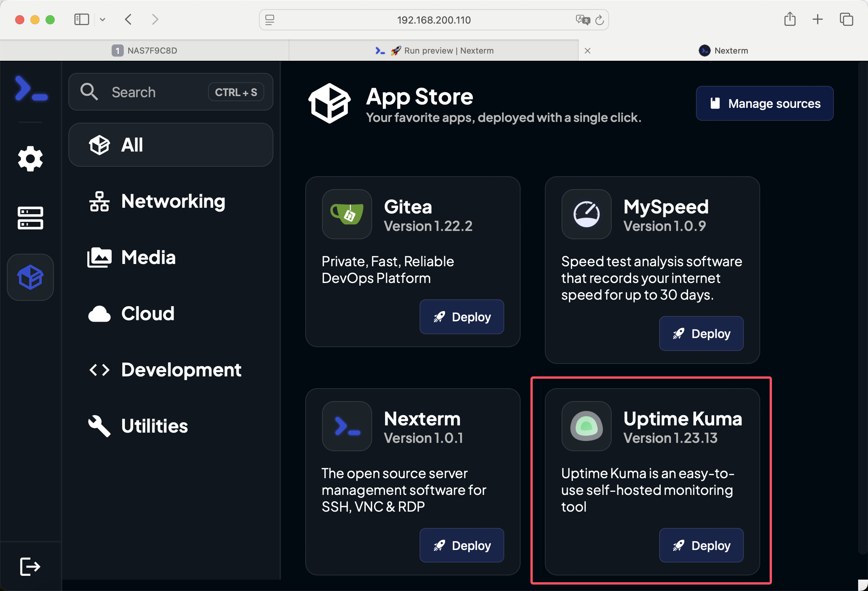This screenshot has width=868, height=591.
Task: Click the Uptime Kuma title text
Action: (x=683, y=419)
